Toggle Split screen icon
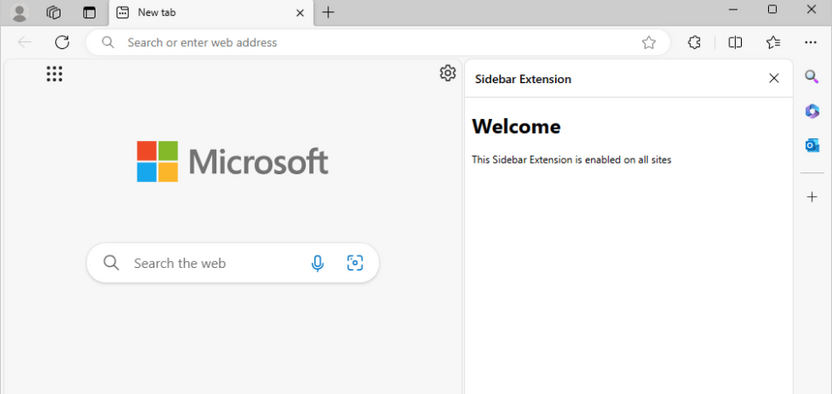Screen dimensions: 832x394 [x=735, y=42]
